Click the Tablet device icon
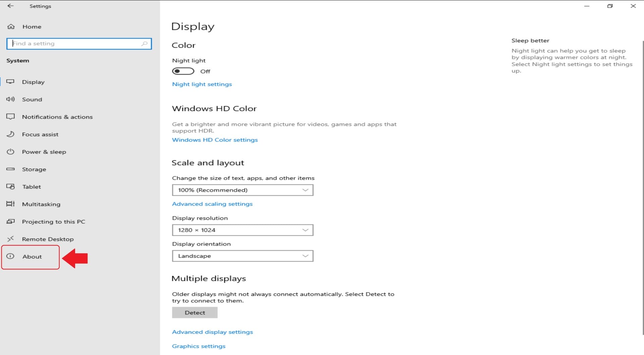This screenshot has height=355, width=644. 11,187
